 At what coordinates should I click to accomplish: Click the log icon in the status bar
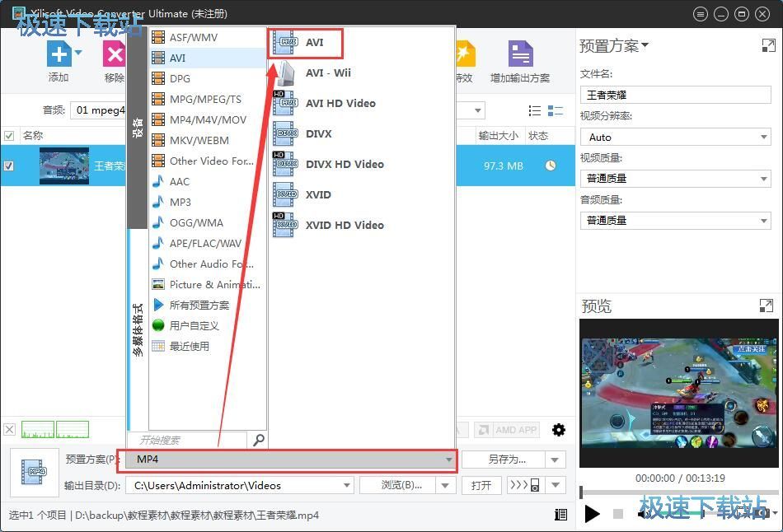click(x=561, y=515)
